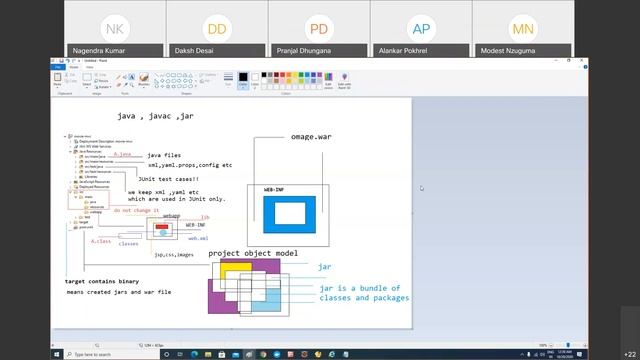
Task: Click the Save icon in quick access toolbar
Action: tap(62, 60)
